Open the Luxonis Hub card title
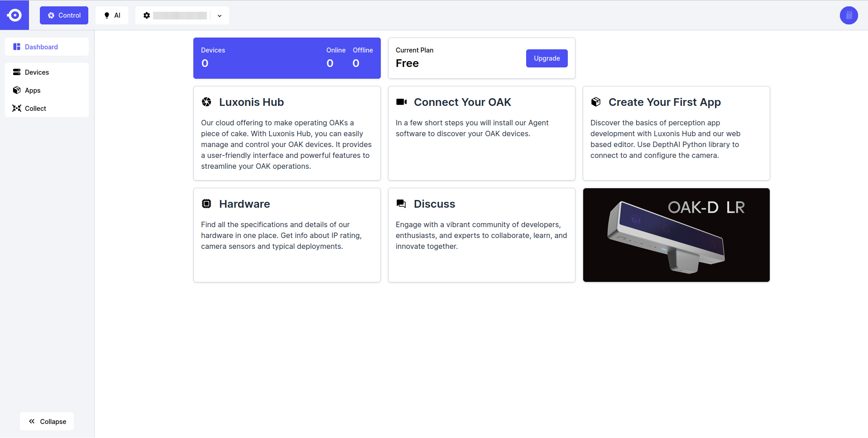This screenshot has width=868, height=438. coord(251,102)
